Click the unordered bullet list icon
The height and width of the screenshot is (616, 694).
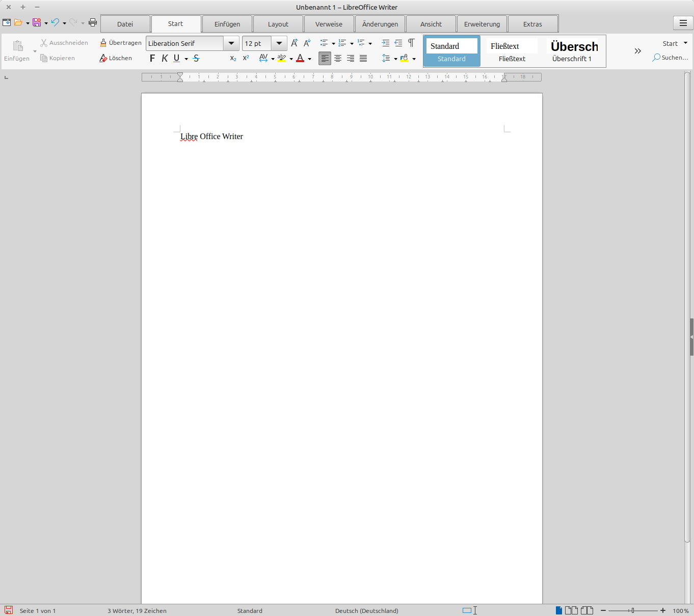coord(324,43)
